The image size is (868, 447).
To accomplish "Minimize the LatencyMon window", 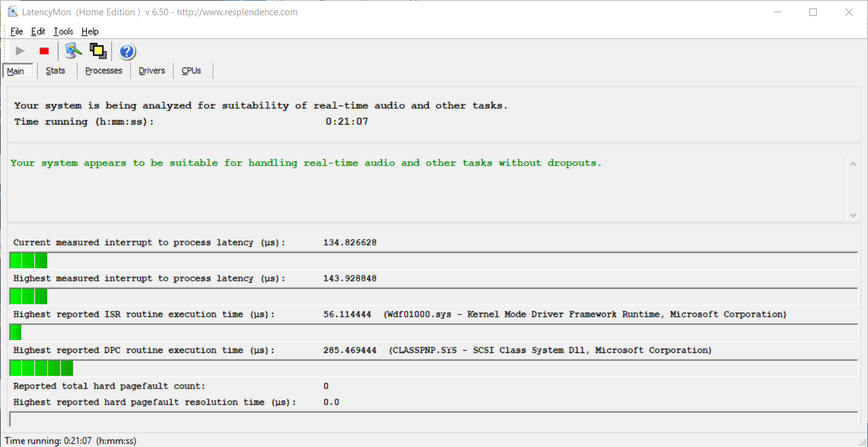I will (778, 12).
